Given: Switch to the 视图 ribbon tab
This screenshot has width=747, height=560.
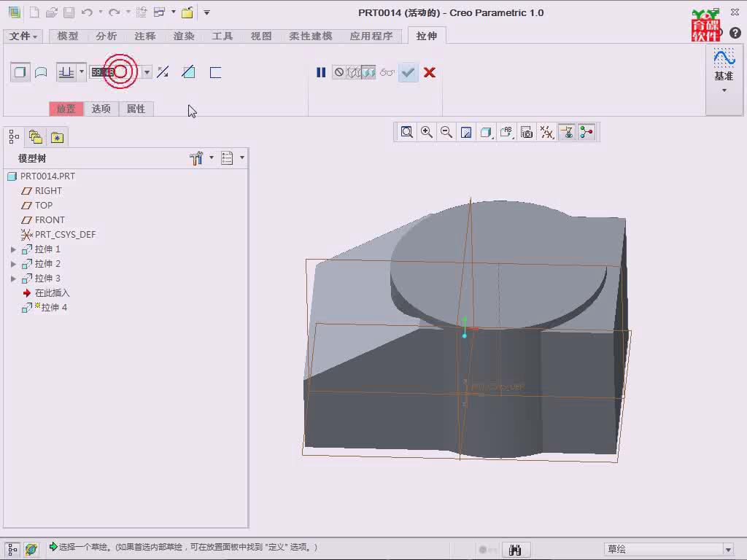Looking at the screenshot, I should click(x=261, y=36).
